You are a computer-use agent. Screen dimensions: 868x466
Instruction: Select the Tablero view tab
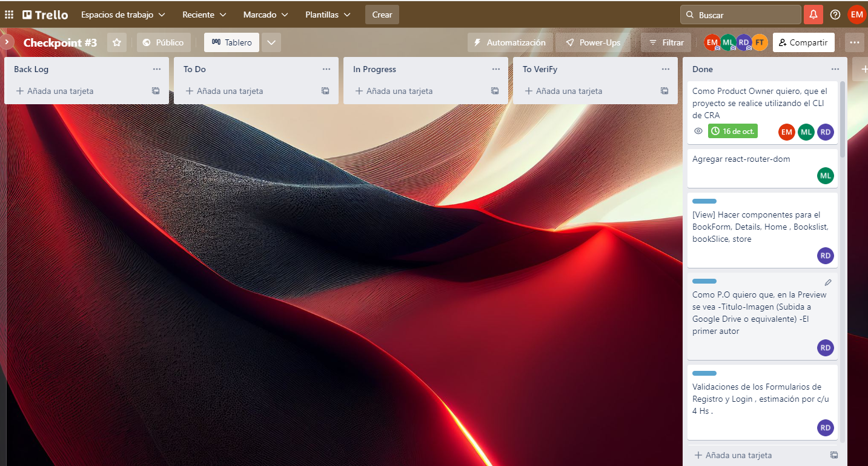(232, 42)
